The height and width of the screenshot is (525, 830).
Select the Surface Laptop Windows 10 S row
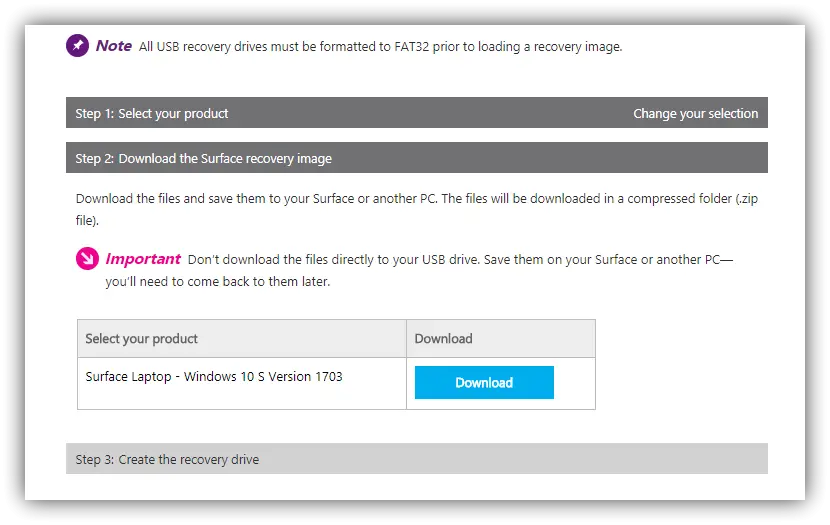click(214, 377)
